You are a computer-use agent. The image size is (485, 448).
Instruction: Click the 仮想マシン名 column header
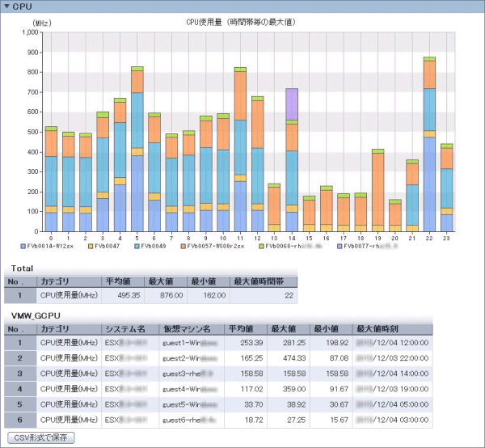pyautogui.click(x=188, y=330)
